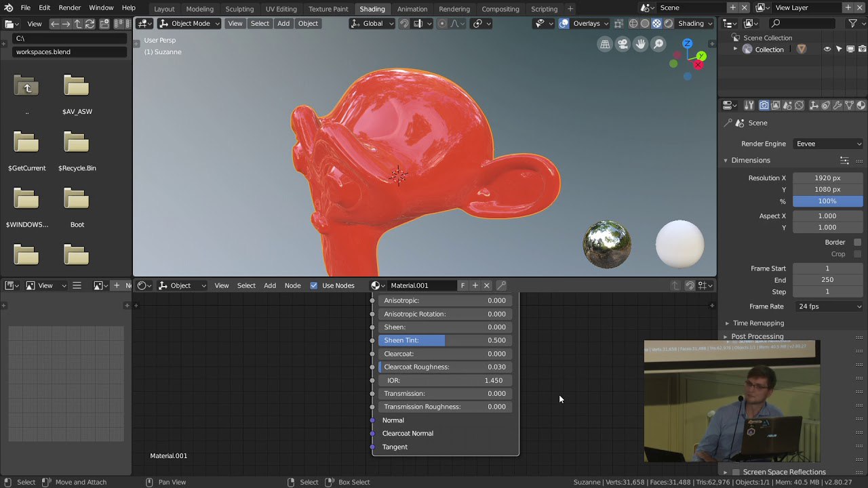Viewport: 868px width, 488px height.
Task: Select LookDev shading mode icon
Action: (656, 23)
